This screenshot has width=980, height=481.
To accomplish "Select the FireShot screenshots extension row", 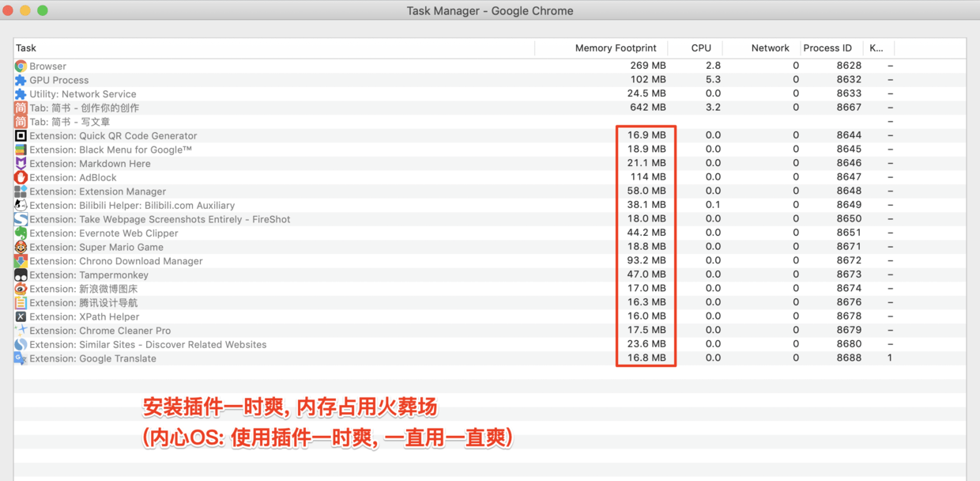I will pos(490,219).
